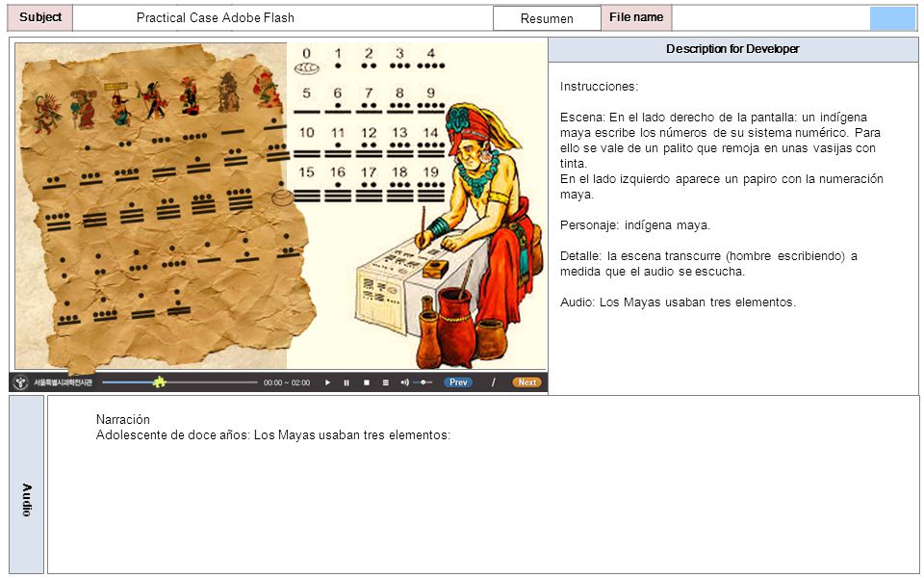Open the player list menu icon
This screenshot has height=578, width=924.
[385, 382]
